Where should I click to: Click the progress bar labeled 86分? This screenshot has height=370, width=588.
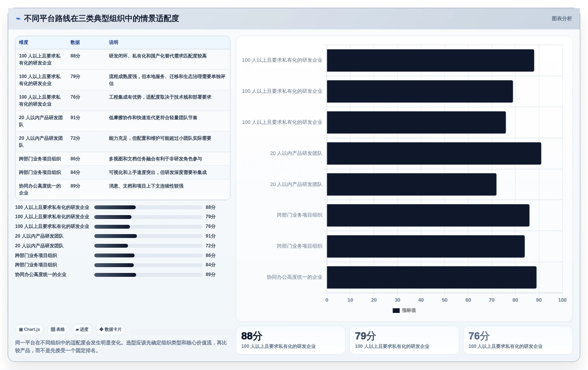(148, 255)
